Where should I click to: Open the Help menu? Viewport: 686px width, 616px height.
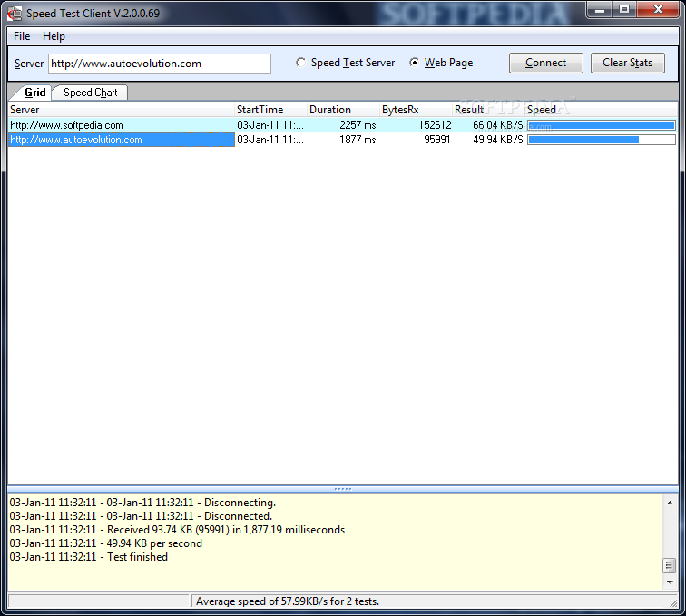[54, 36]
